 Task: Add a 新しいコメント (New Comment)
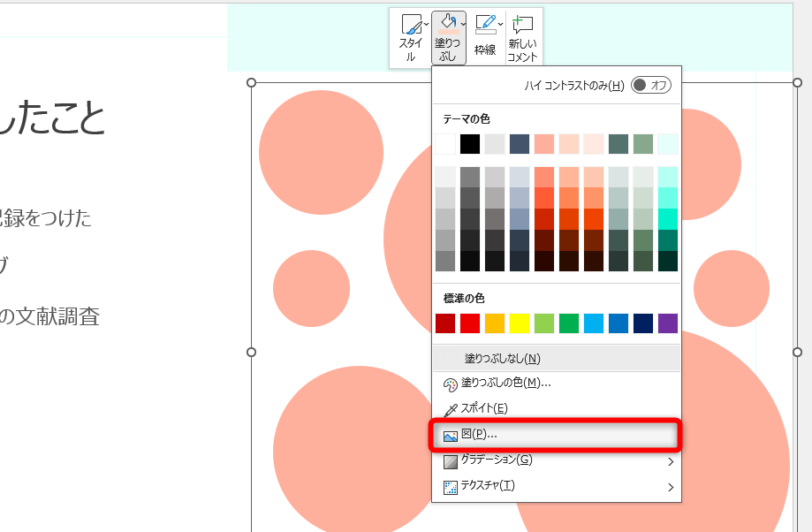[522, 38]
